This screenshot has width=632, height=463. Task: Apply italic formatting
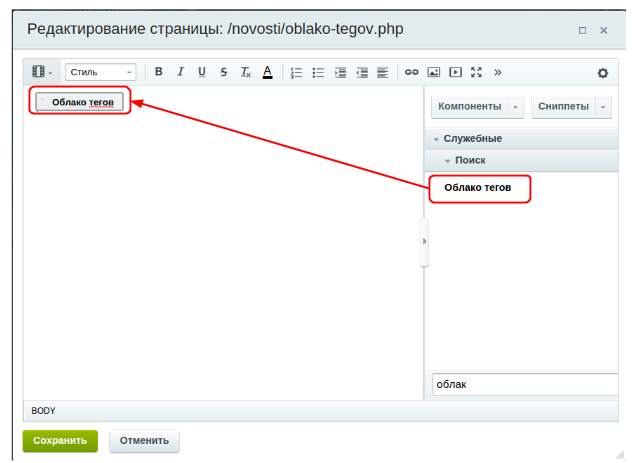(180, 72)
